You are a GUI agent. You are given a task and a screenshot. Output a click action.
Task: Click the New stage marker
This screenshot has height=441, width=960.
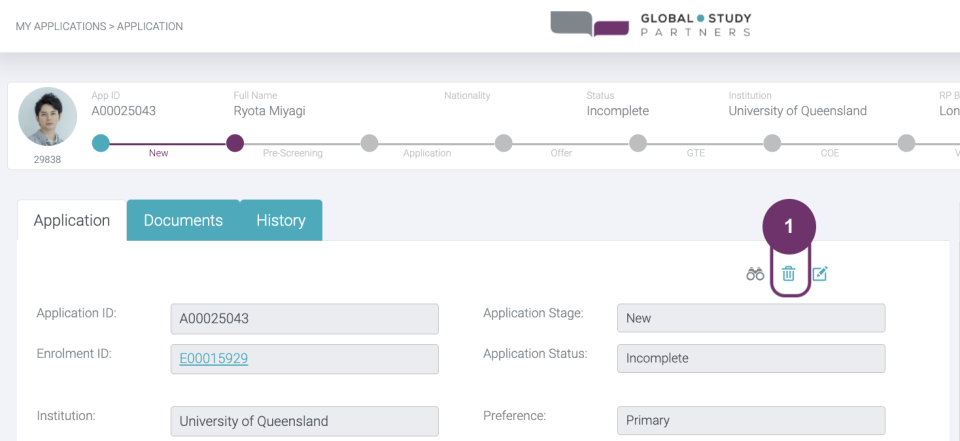pos(100,143)
